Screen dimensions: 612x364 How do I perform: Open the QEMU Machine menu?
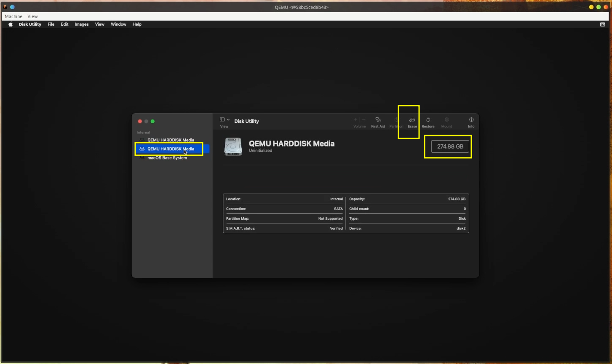coord(13,16)
